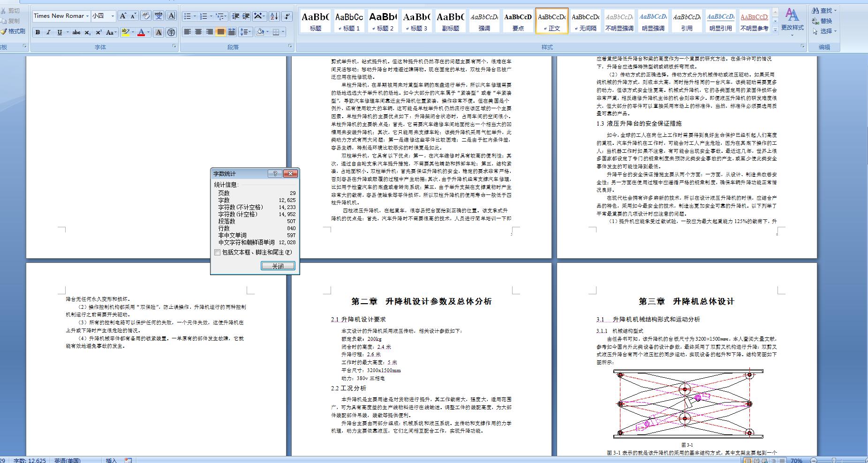Screen dimensions: 868x463
Task: Toggle italic formatting
Action: tap(48, 32)
